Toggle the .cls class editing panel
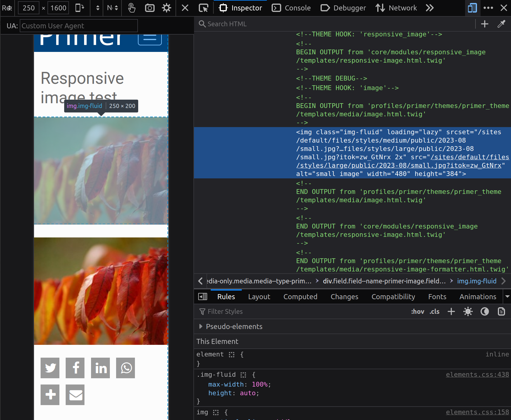 pyautogui.click(x=434, y=311)
